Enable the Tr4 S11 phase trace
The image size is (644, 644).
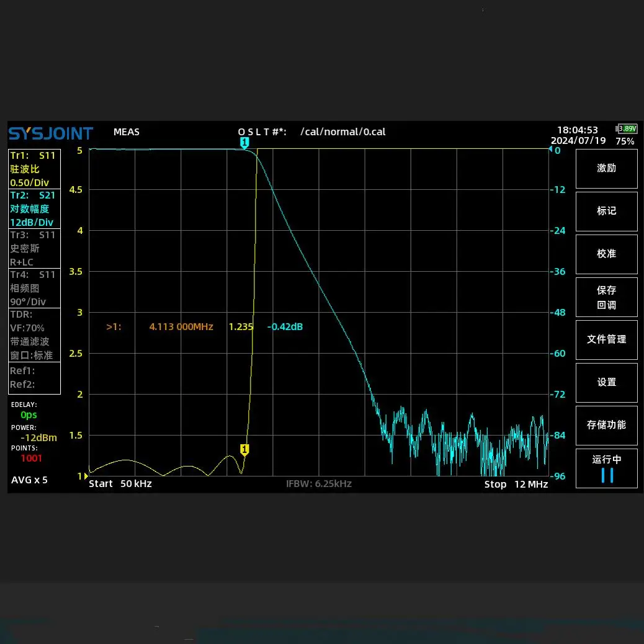coord(34,288)
